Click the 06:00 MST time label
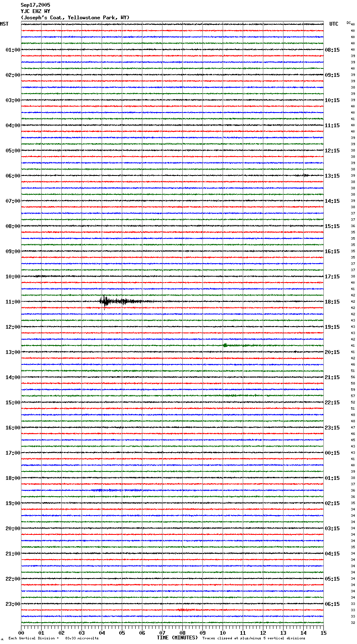Viewport: 357px width, 644px height. [13, 176]
